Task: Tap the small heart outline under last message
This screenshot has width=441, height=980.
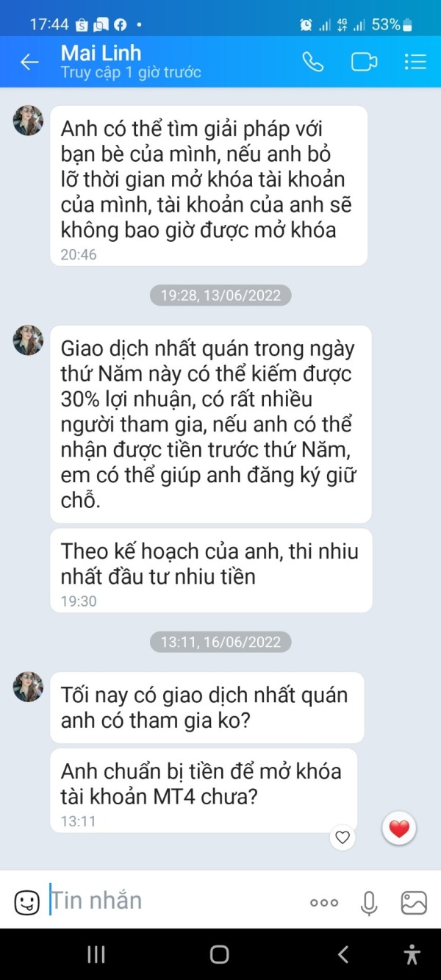Action: [342, 837]
